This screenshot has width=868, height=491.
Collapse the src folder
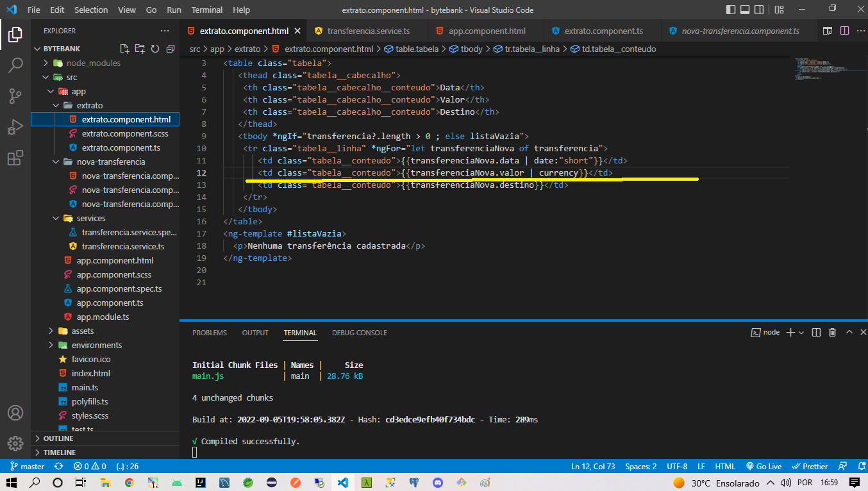pyautogui.click(x=46, y=77)
